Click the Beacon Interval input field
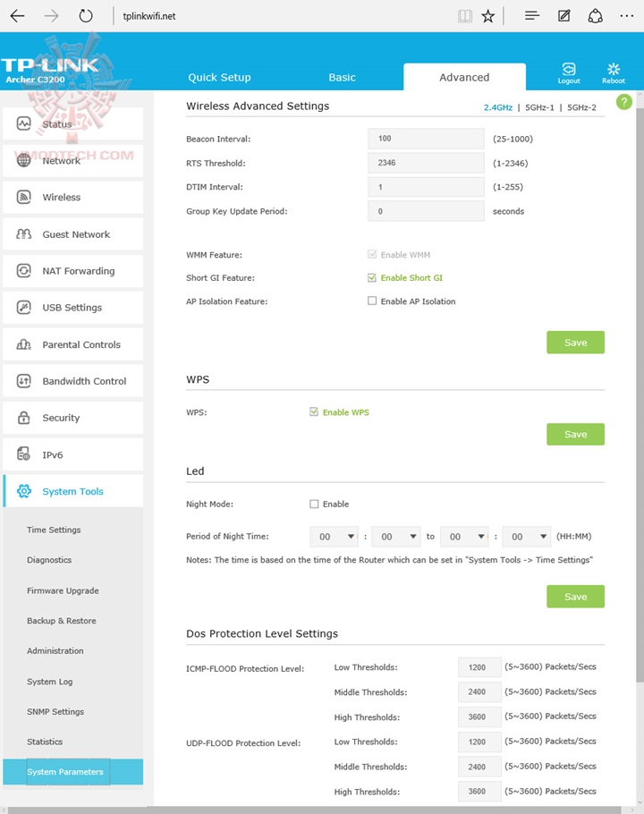644x814 pixels. click(427, 139)
